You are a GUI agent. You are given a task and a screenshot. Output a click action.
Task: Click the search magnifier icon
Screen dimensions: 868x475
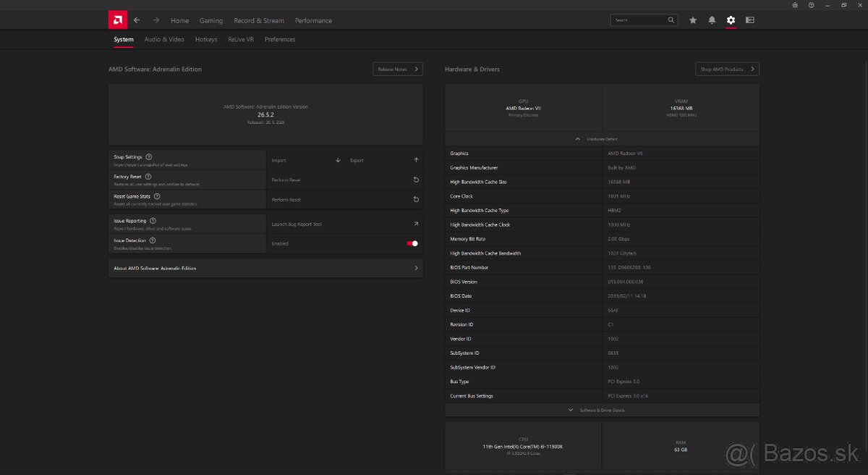pyautogui.click(x=671, y=20)
